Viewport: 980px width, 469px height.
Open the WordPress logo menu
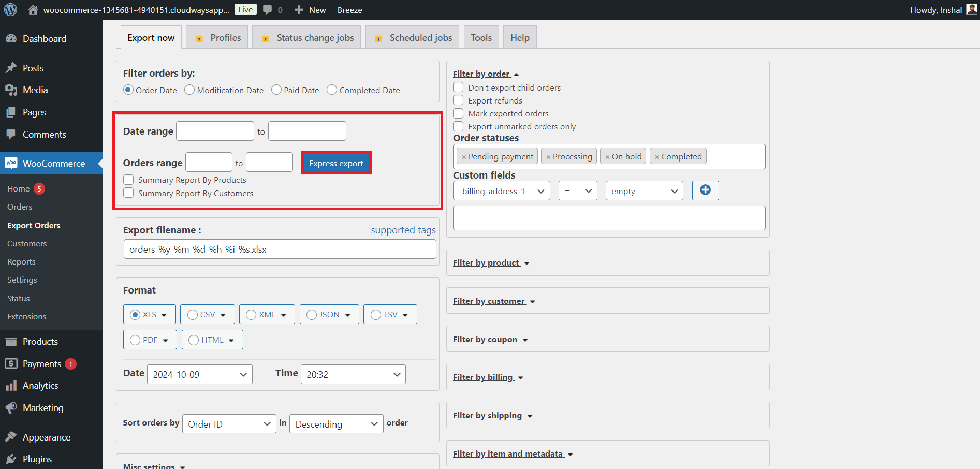pos(10,9)
